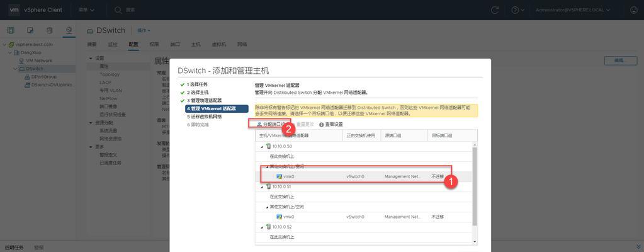The width and height of the screenshot is (644, 252).
Task: Collapse the vsphere.best.com tree node
Action: point(4,44)
